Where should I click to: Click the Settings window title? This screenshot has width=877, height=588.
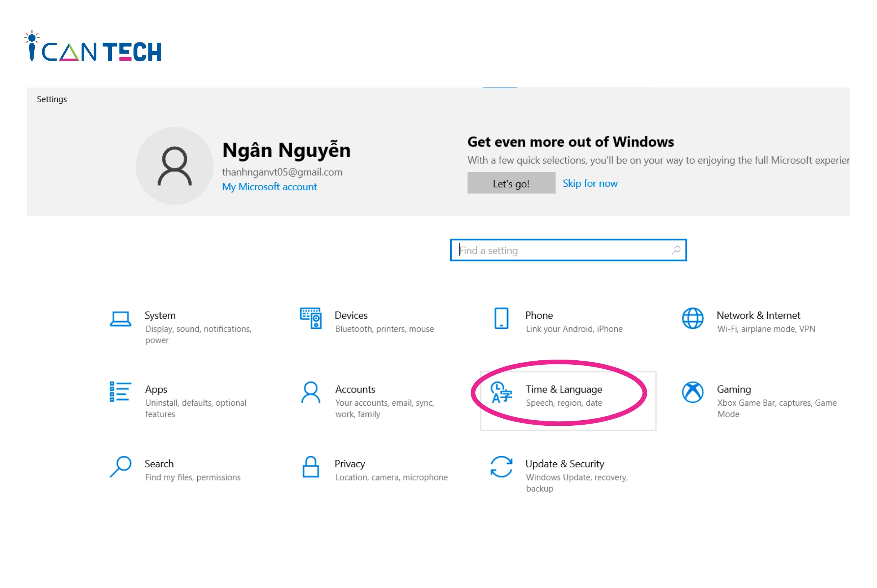click(x=52, y=99)
